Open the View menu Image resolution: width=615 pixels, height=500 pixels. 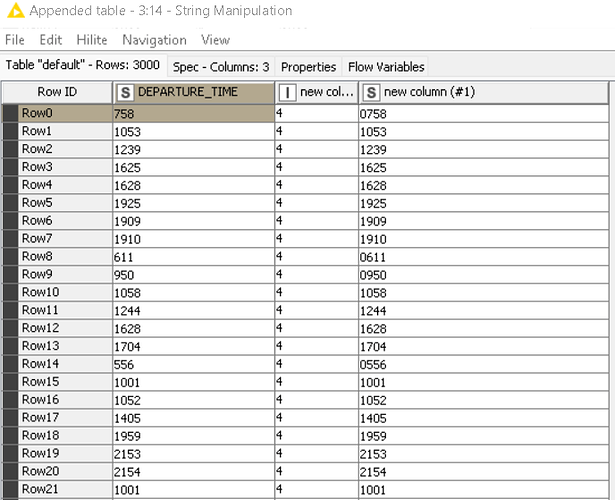tap(215, 40)
